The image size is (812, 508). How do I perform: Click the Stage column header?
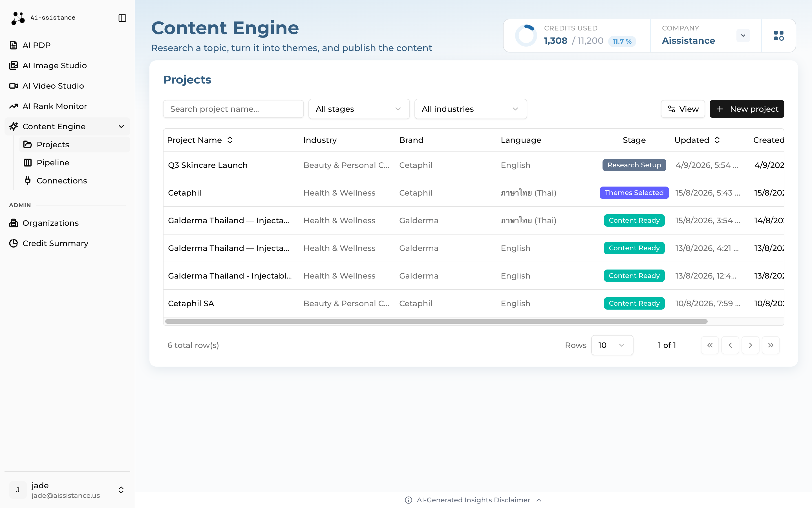[634, 140]
